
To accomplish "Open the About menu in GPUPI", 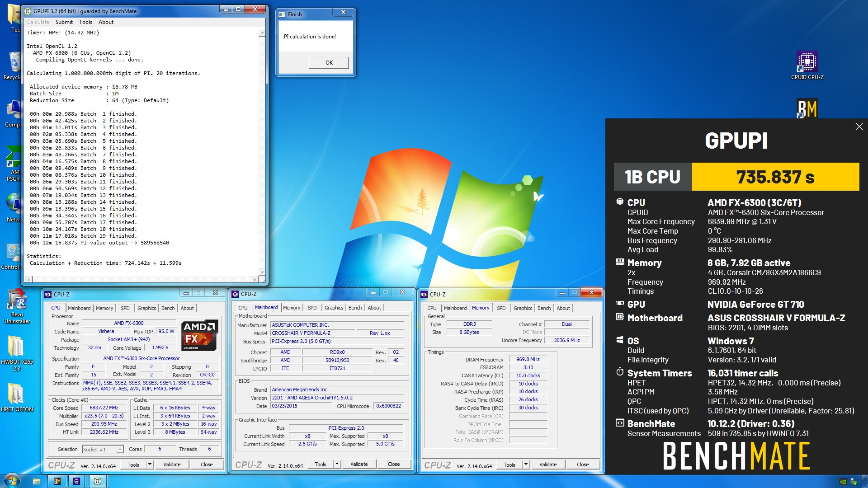I will (106, 22).
